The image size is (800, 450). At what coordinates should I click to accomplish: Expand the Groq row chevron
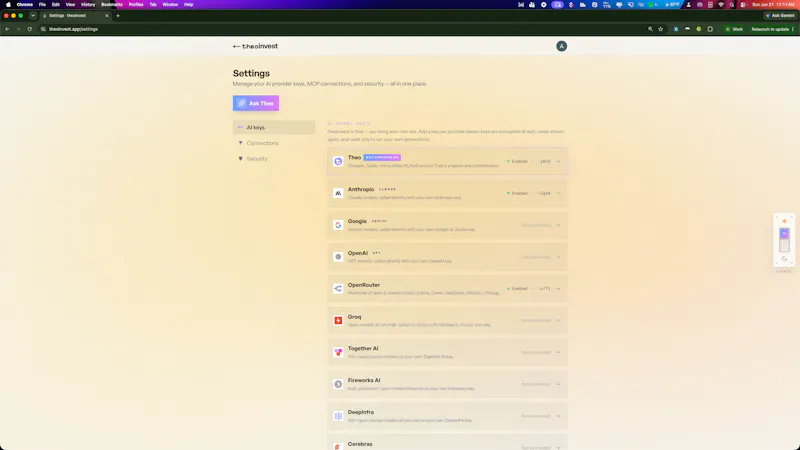tap(558, 320)
